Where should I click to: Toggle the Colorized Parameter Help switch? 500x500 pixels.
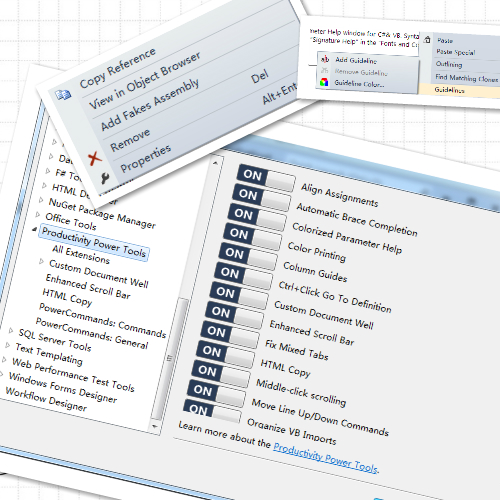(258, 216)
